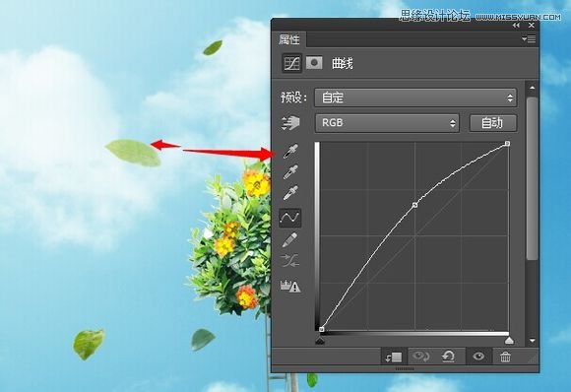Click the vertical scrollbar thumb
This screenshot has width=571, height=392.
pos(532,178)
